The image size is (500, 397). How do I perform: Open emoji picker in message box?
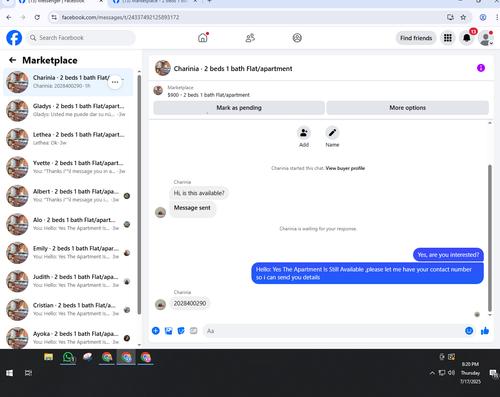click(469, 331)
